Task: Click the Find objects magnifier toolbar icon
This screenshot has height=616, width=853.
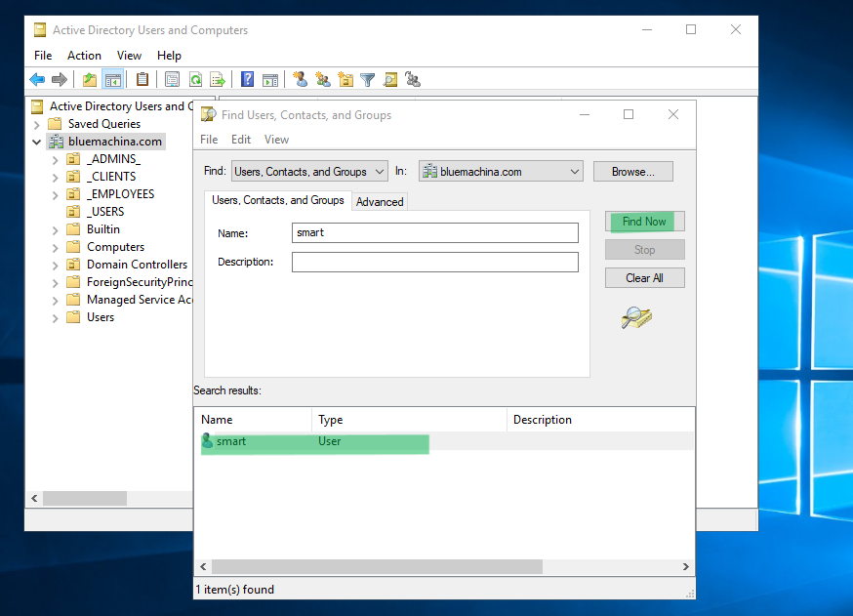Action: (390, 80)
